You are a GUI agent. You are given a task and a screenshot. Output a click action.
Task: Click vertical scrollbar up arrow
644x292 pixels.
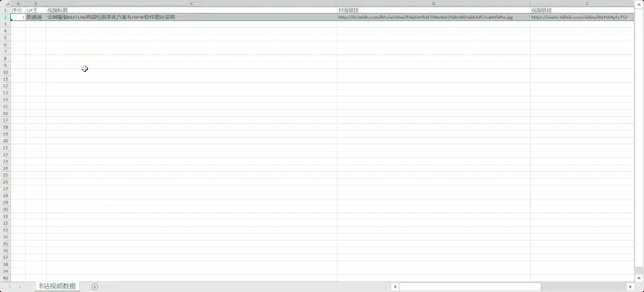click(639, 3)
